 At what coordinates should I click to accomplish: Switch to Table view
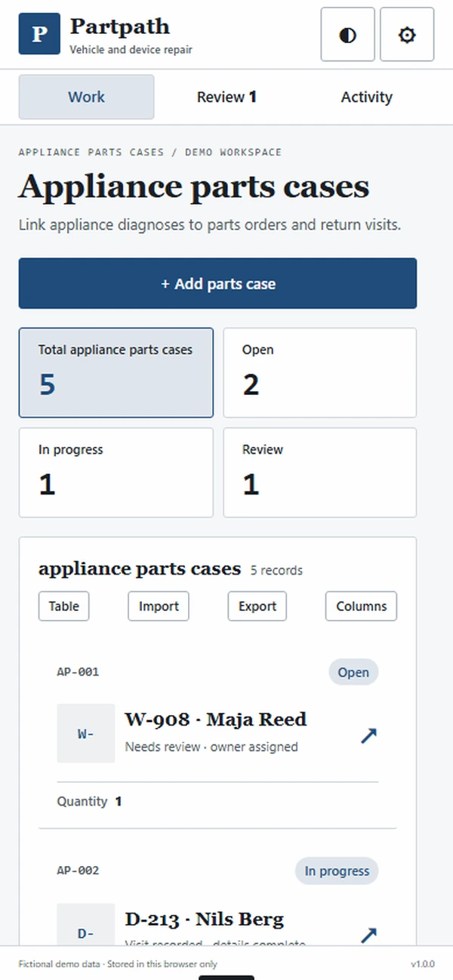pos(63,606)
